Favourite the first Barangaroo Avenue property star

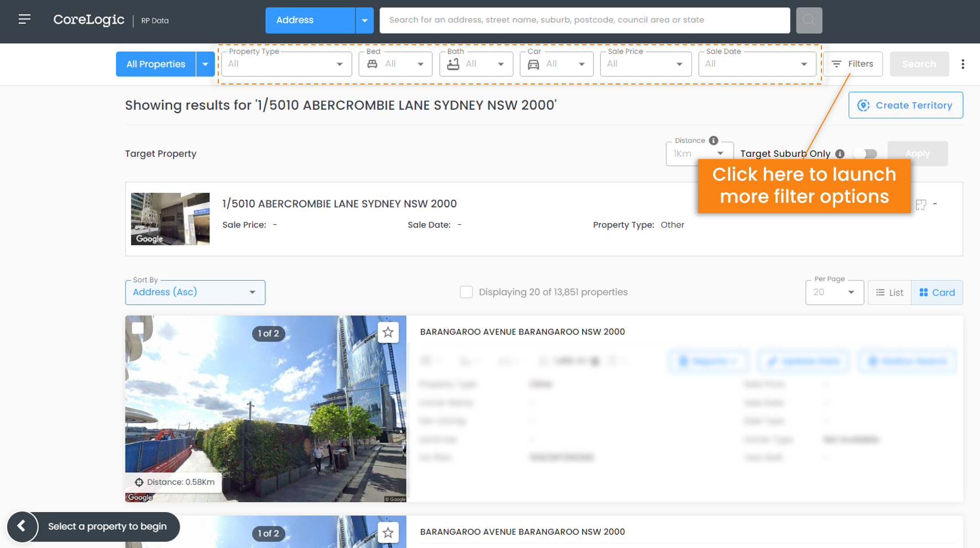tap(388, 333)
